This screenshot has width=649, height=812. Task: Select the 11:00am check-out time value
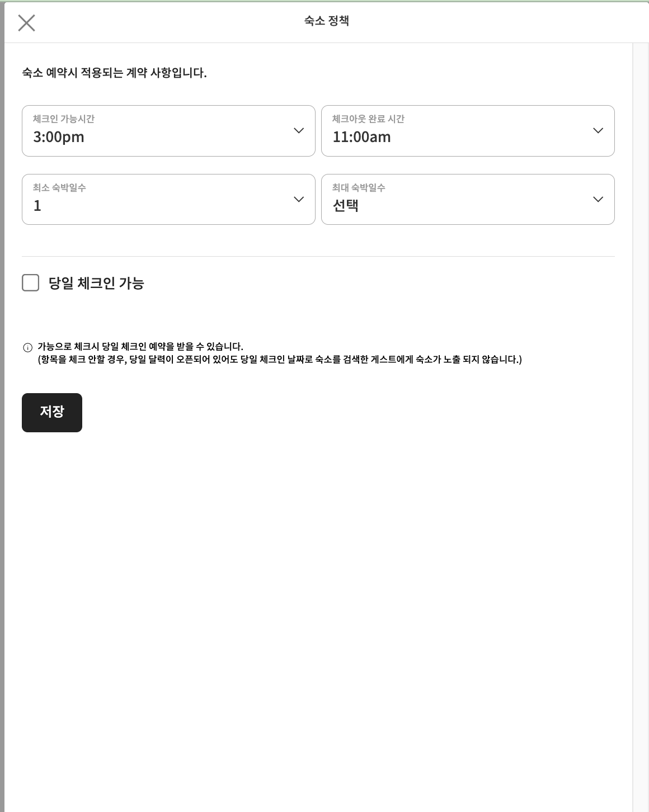(x=361, y=137)
